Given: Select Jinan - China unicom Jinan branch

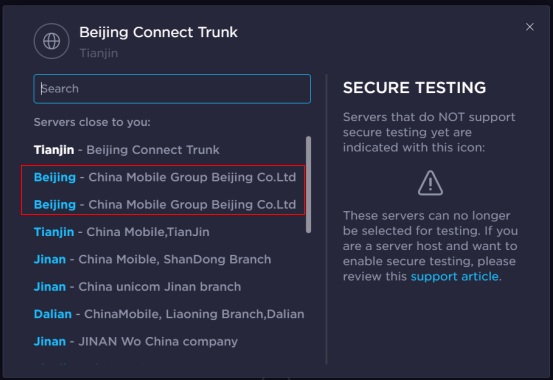Looking at the screenshot, I should click(138, 286).
